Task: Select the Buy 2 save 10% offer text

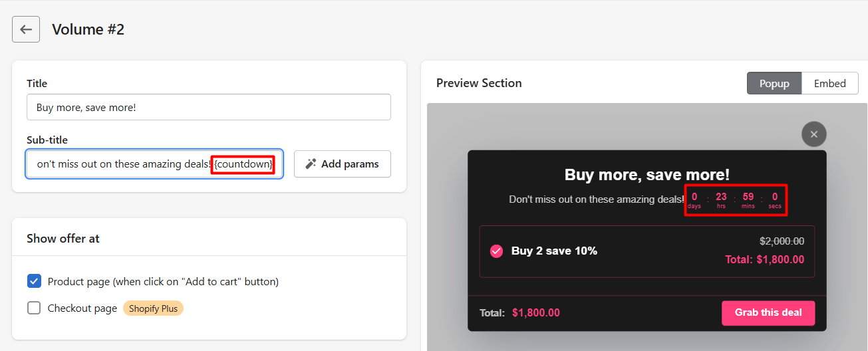Action: click(554, 251)
